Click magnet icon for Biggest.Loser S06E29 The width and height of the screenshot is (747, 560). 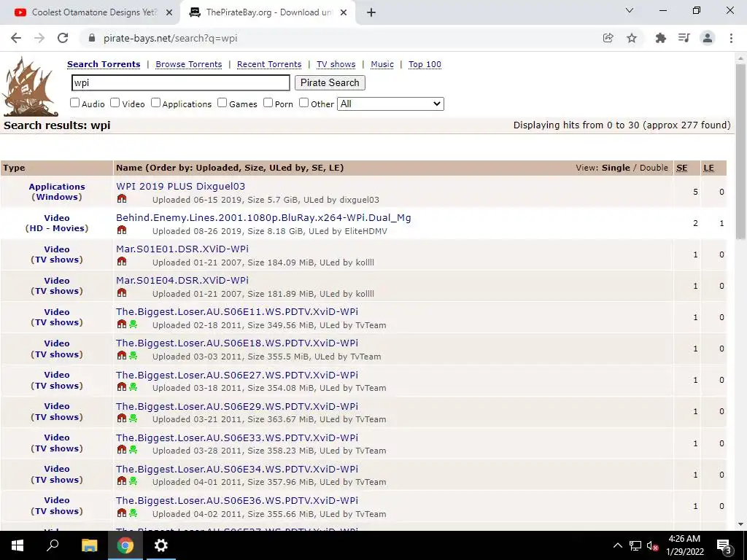click(x=122, y=419)
